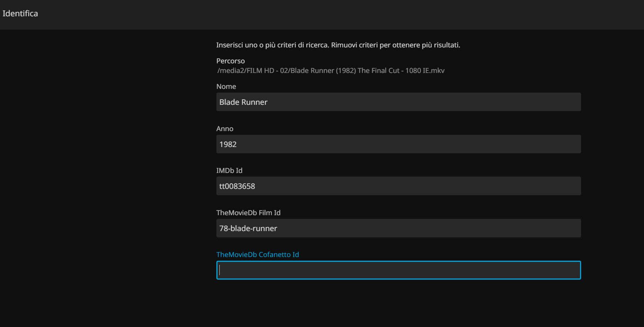This screenshot has height=327, width=644.
Task: Click the "Percorso" label
Action: click(x=230, y=61)
